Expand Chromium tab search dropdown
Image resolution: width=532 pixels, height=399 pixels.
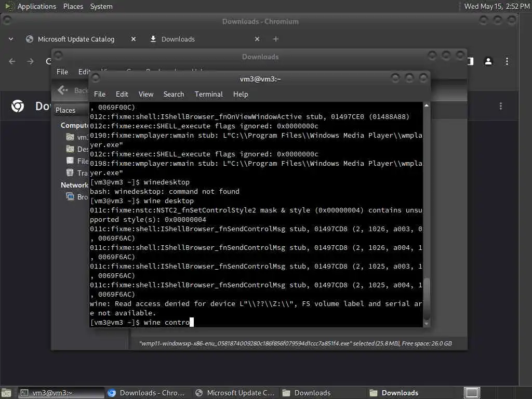[11, 39]
